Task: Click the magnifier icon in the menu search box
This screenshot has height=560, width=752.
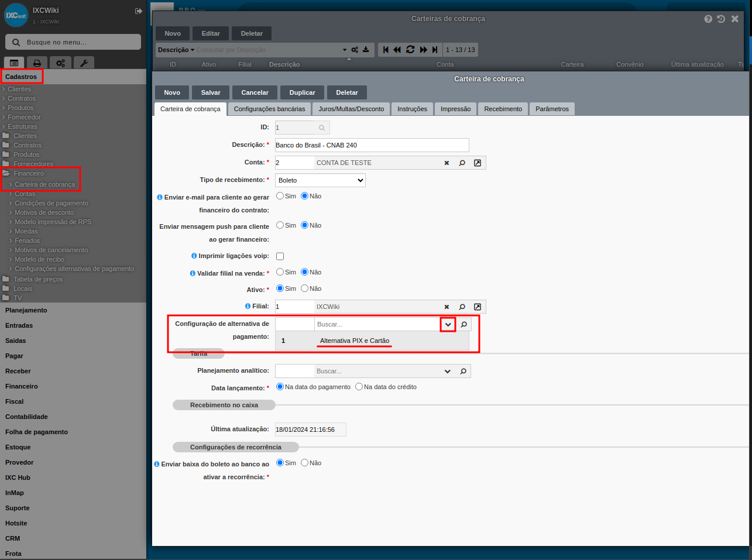Action: [x=16, y=42]
